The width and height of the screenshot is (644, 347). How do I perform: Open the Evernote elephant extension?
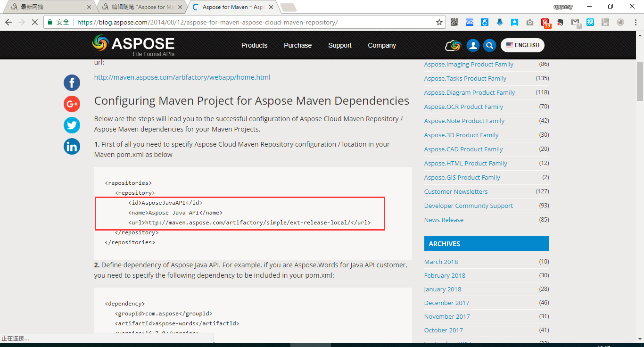[x=560, y=22]
